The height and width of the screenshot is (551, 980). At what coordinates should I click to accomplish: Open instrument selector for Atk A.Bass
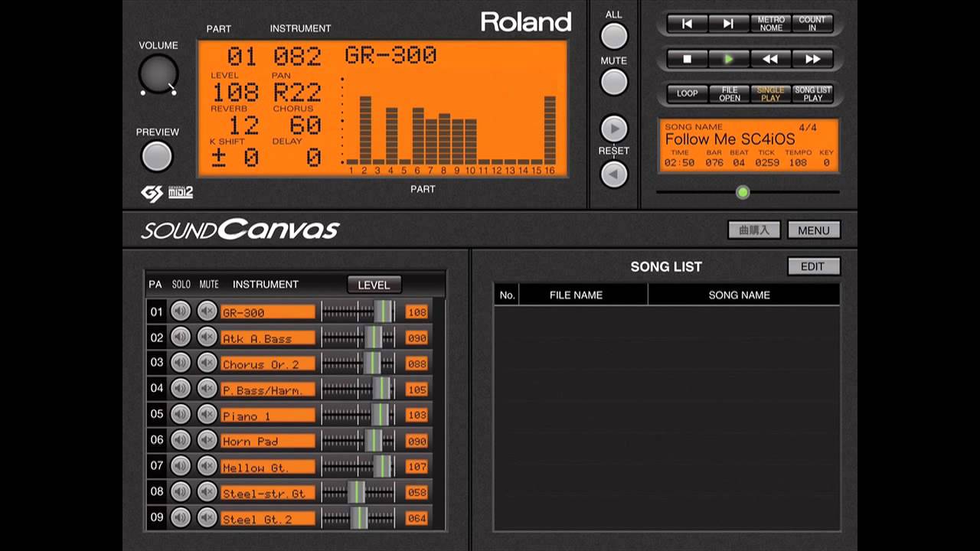[268, 337]
